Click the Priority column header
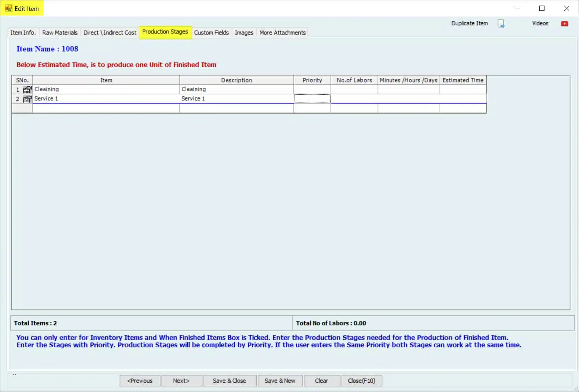 312,80
